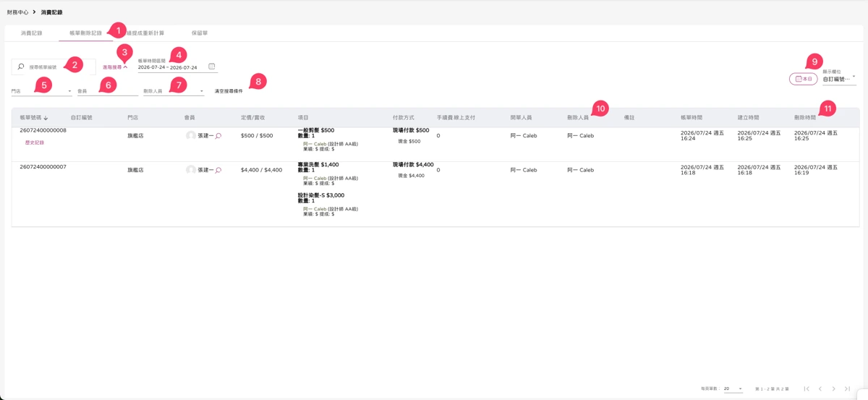Click the 現場付款 $500 payment text
Viewport: 868px width, 400px height.
click(x=411, y=130)
